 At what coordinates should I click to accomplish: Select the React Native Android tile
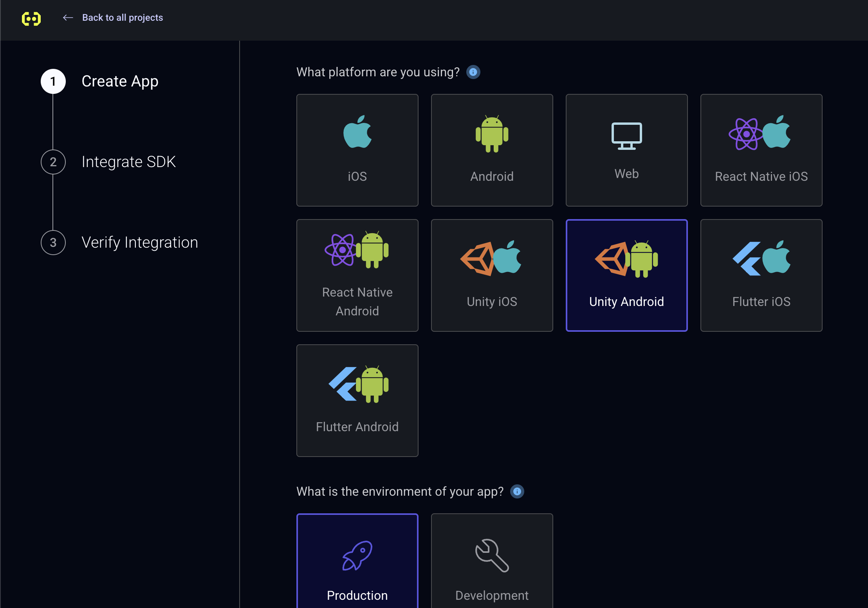click(357, 275)
